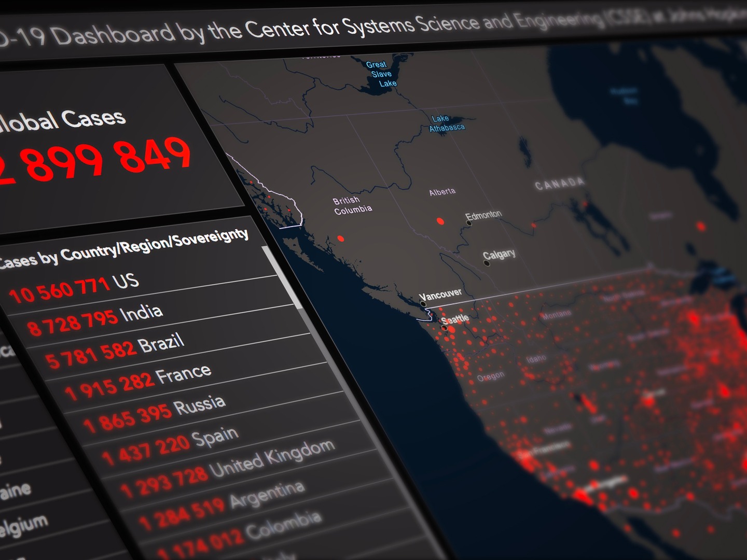Click the Belgium entry in left list

[x=23, y=526]
